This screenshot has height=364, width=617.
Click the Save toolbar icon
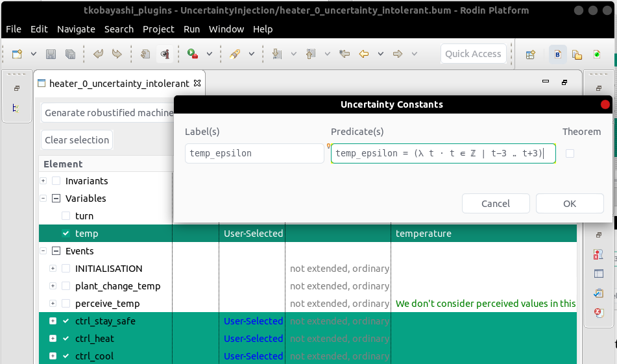[51, 54]
